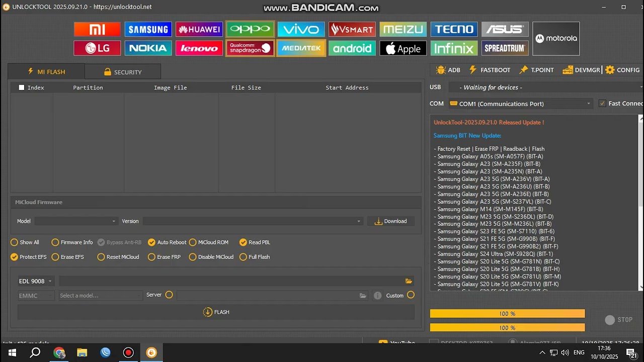Enable the MiCloud ROM option
The image size is (644, 362).
pos(209,242)
